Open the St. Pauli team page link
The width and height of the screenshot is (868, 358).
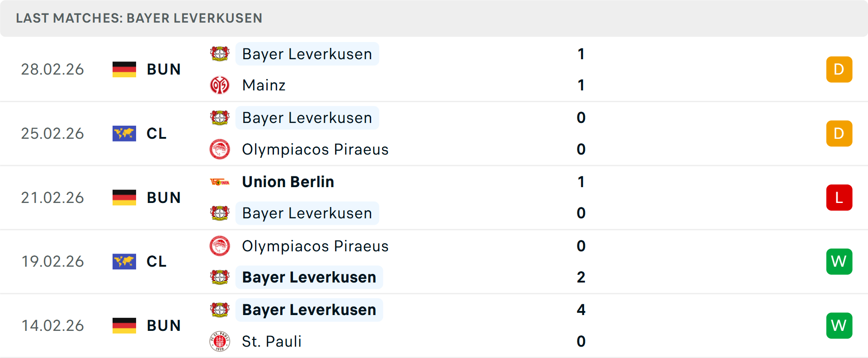coord(271,342)
